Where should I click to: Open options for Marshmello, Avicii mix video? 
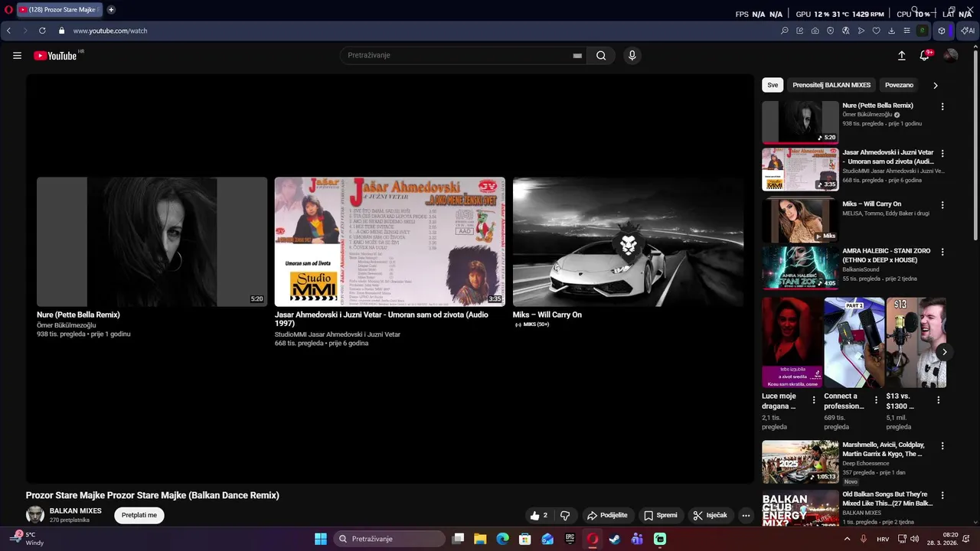tap(942, 445)
